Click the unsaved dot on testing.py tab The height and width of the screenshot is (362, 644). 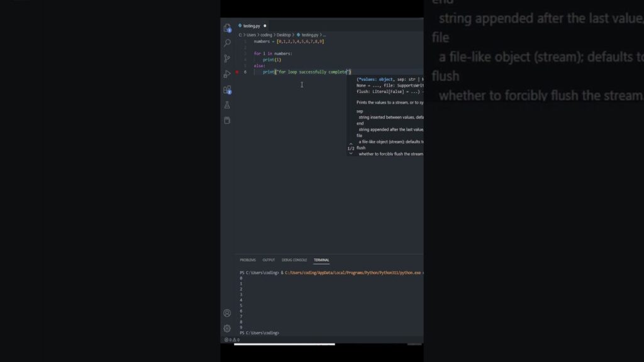point(265,26)
